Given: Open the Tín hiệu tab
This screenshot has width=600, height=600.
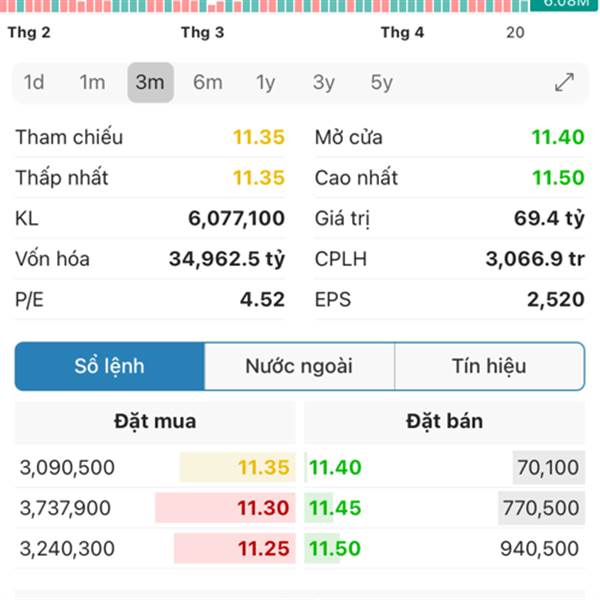Looking at the screenshot, I should (x=489, y=366).
